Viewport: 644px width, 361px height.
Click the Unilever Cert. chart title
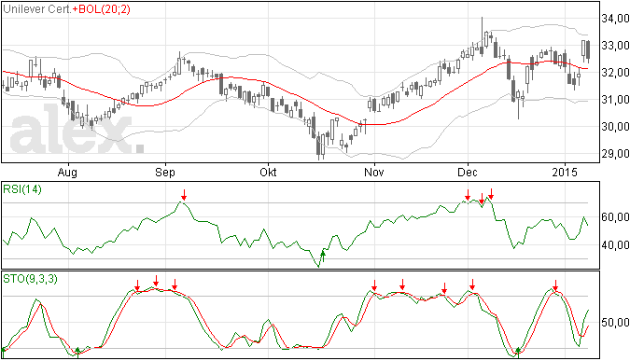click(37, 9)
